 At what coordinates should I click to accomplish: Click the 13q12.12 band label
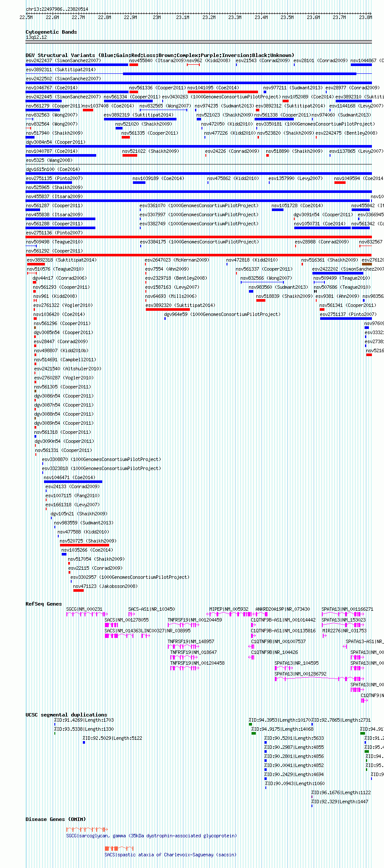[x=36, y=37]
